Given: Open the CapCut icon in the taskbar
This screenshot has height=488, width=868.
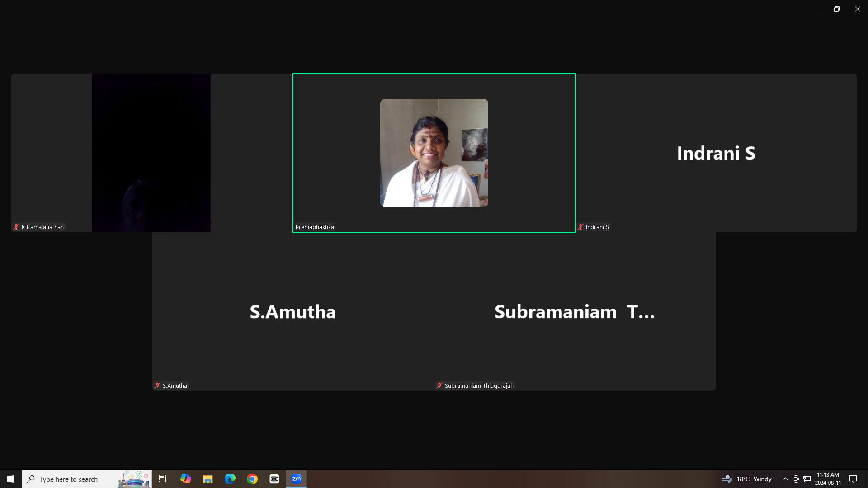Looking at the screenshot, I should tap(274, 479).
